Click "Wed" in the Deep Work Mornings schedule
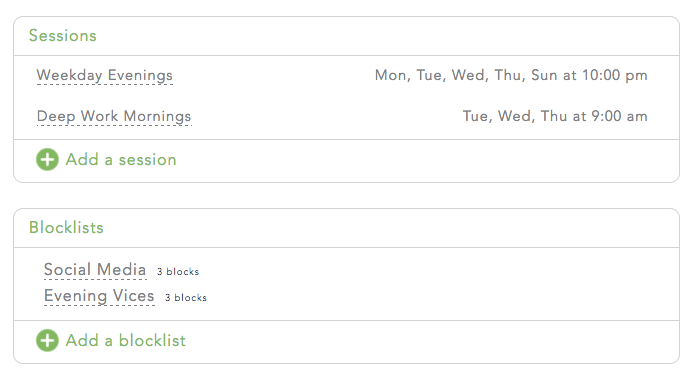 coord(515,116)
